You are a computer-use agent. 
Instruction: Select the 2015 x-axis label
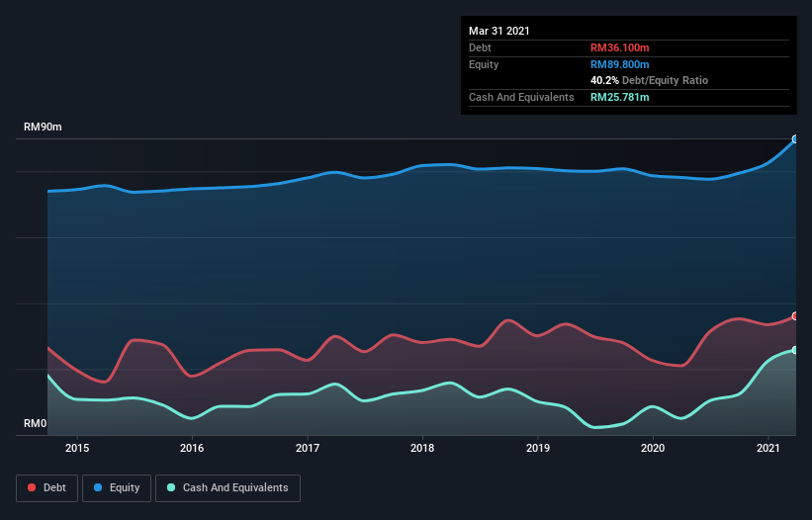(77, 448)
